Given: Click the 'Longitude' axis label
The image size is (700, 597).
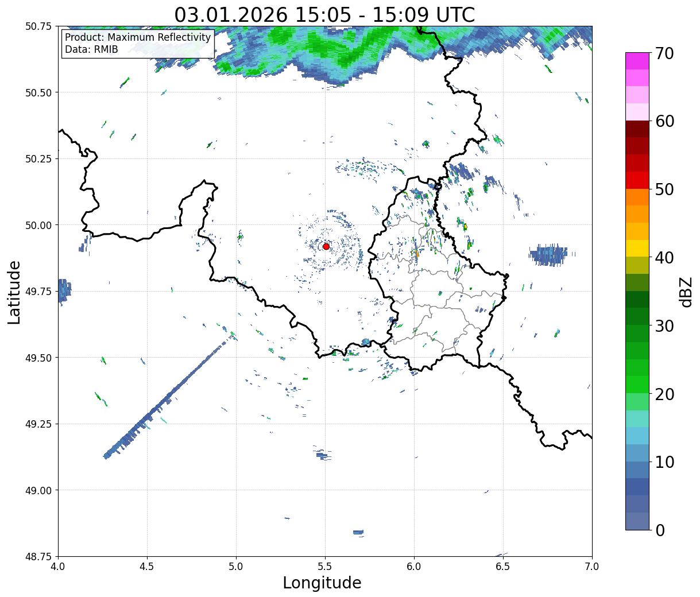Looking at the screenshot, I should [322, 583].
